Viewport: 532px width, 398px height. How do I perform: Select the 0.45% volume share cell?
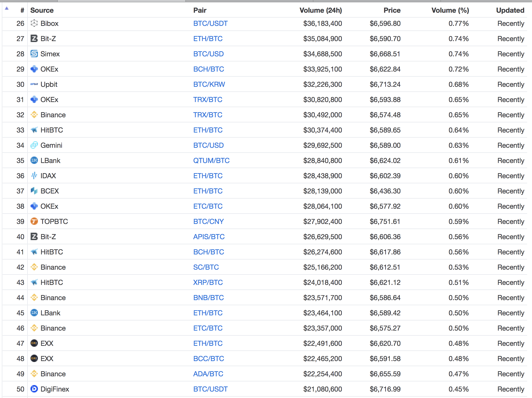[x=459, y=389]
